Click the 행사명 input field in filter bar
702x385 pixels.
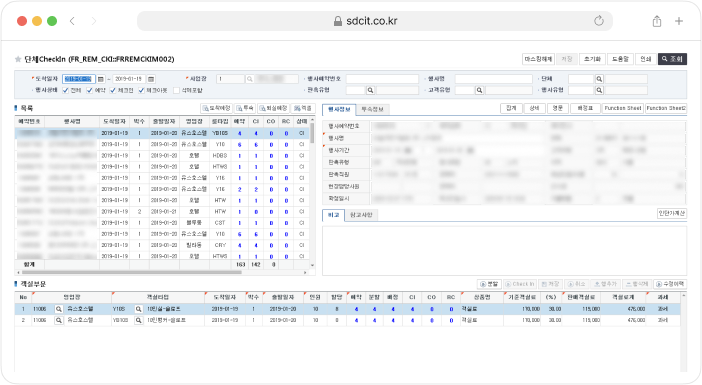(x=493, y=79)
